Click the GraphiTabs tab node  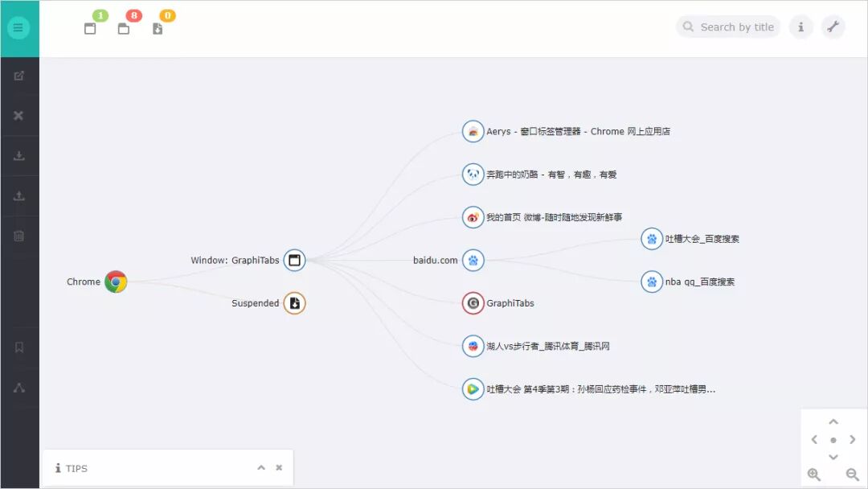[473, 303]
